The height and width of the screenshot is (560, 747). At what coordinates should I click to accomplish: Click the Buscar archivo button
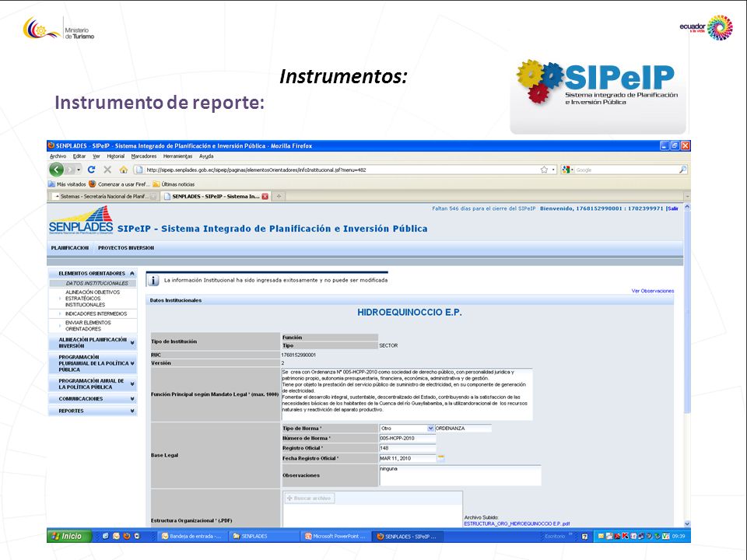coord(310,498)
